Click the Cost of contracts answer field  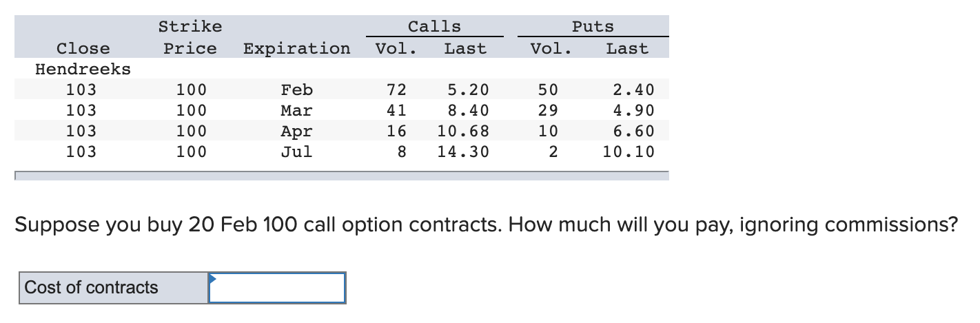click(277, 288)
